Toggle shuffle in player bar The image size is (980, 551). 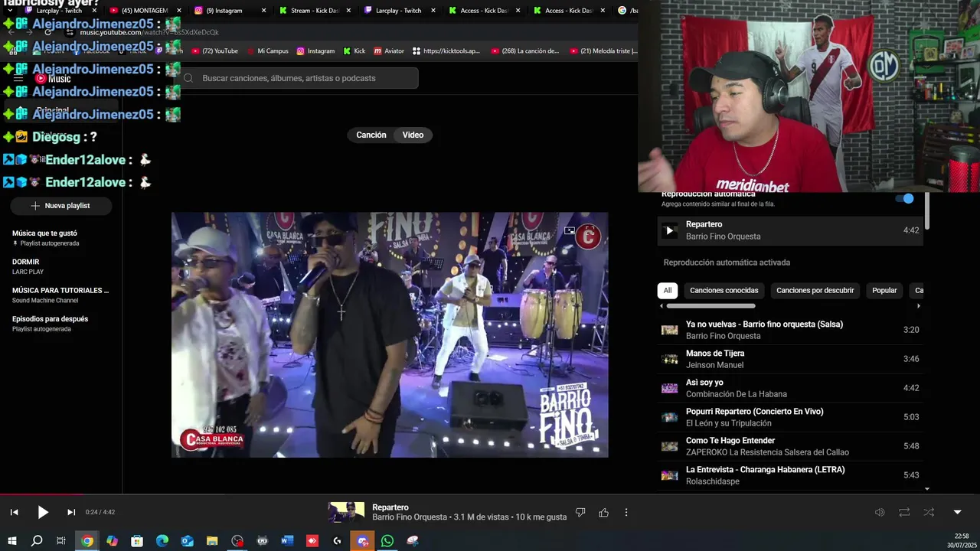[x=929, y=513]
